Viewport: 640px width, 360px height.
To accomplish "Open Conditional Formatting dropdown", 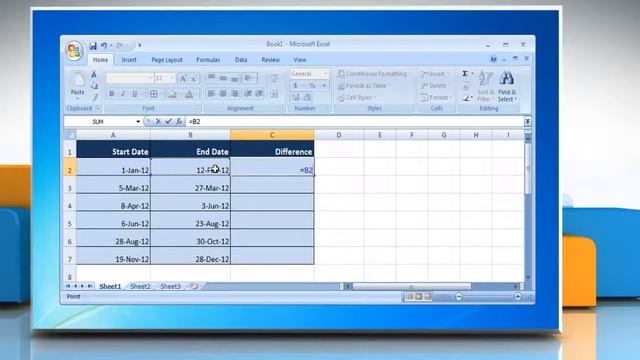I will (x=372, y=74).
